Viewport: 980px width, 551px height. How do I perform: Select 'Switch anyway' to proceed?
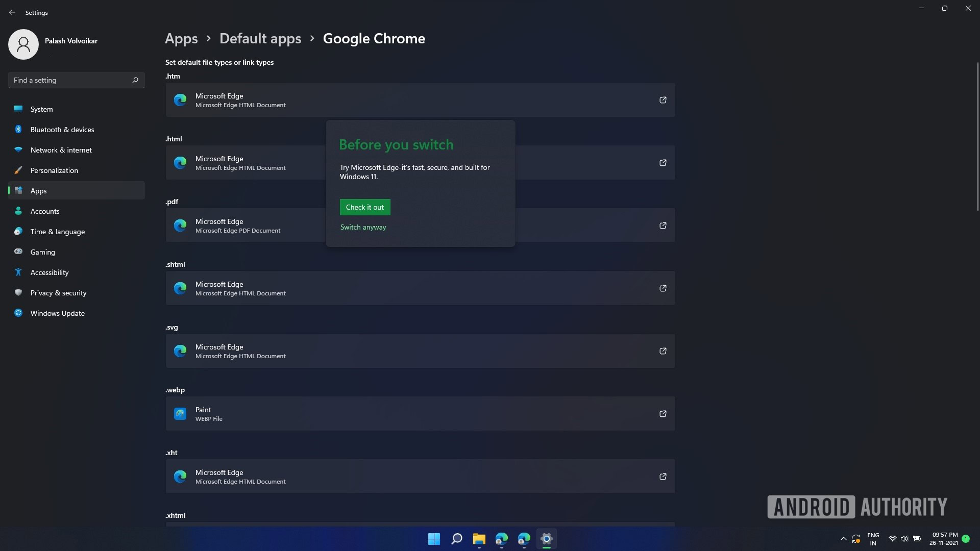(363, 227)
